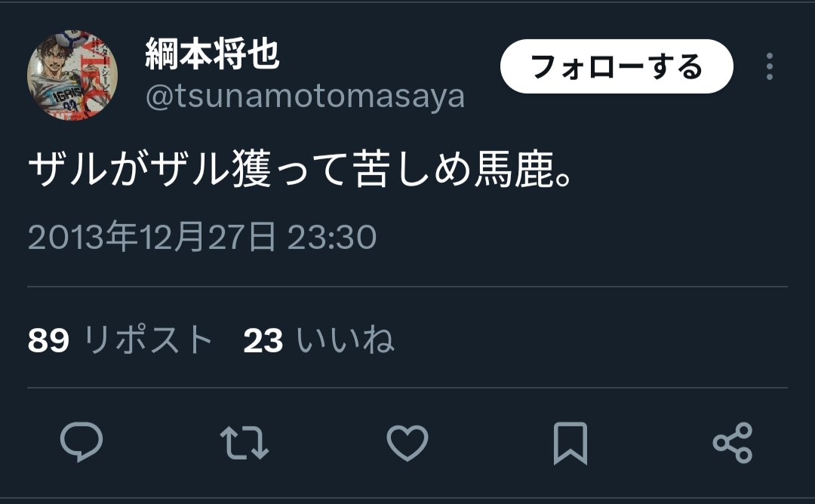Open the share icon options

pos(733,443)
